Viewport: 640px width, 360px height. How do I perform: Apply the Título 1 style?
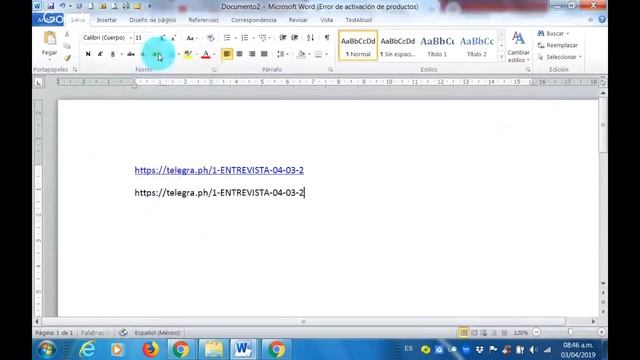tap(437, 45)
